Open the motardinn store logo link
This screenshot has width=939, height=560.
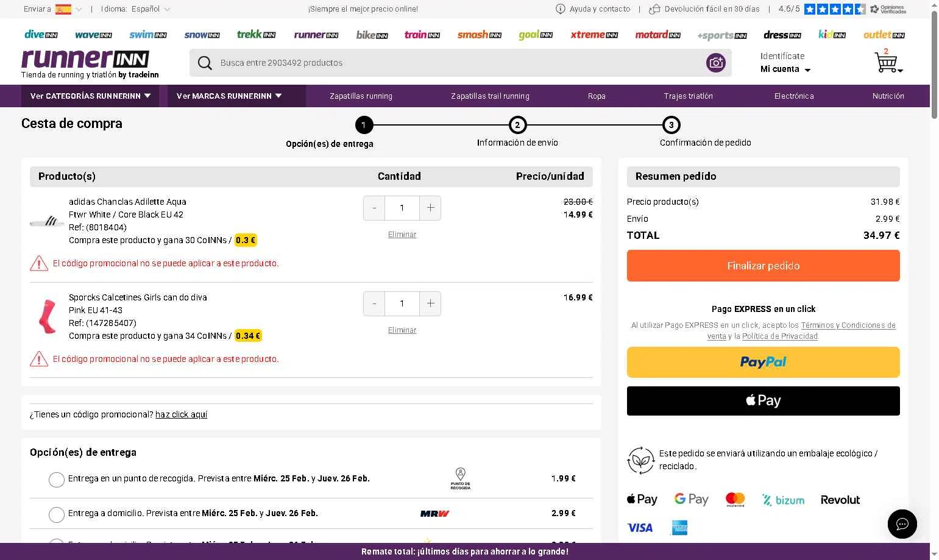pyautogui.click(x=657, y=35)
